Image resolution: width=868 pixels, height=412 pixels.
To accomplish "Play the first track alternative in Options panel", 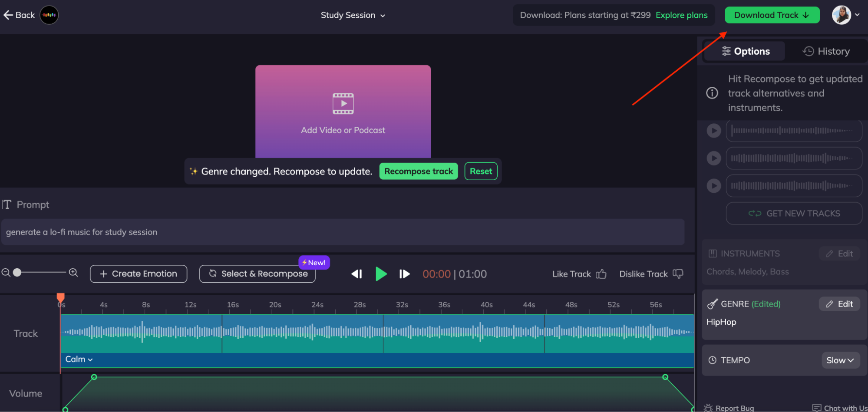I will [713, 130].
